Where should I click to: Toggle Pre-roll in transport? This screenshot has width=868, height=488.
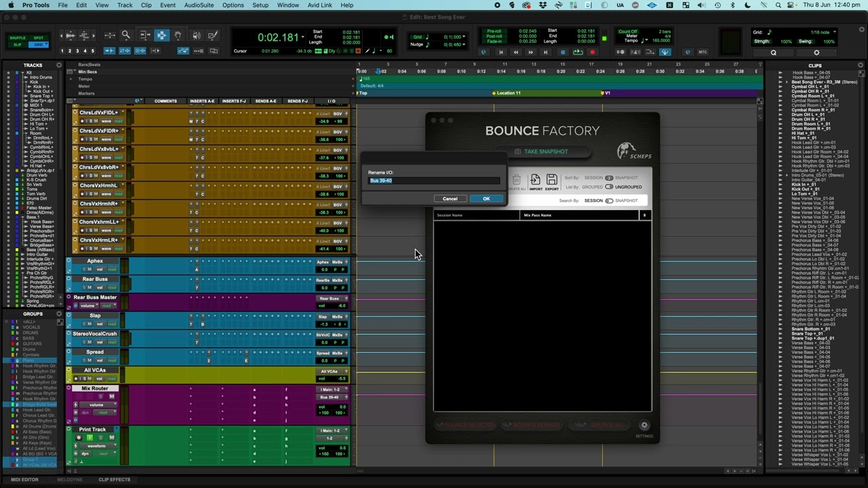(x=494, y=31)
